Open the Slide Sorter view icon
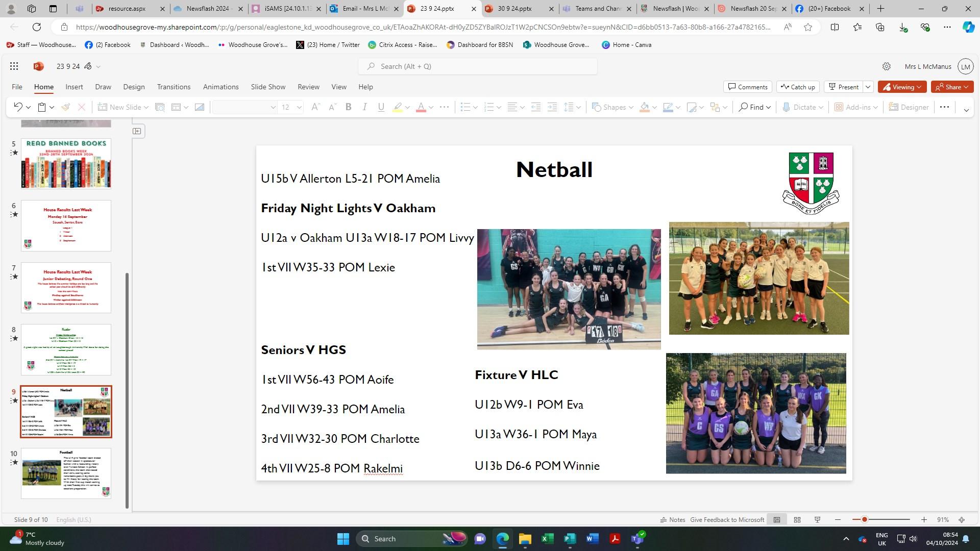This screenshot has height=551, width=980. click(x=797, y=519)
